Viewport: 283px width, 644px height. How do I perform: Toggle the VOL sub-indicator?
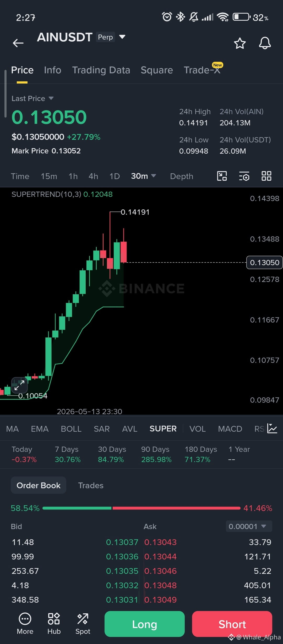tap(198, 429)
